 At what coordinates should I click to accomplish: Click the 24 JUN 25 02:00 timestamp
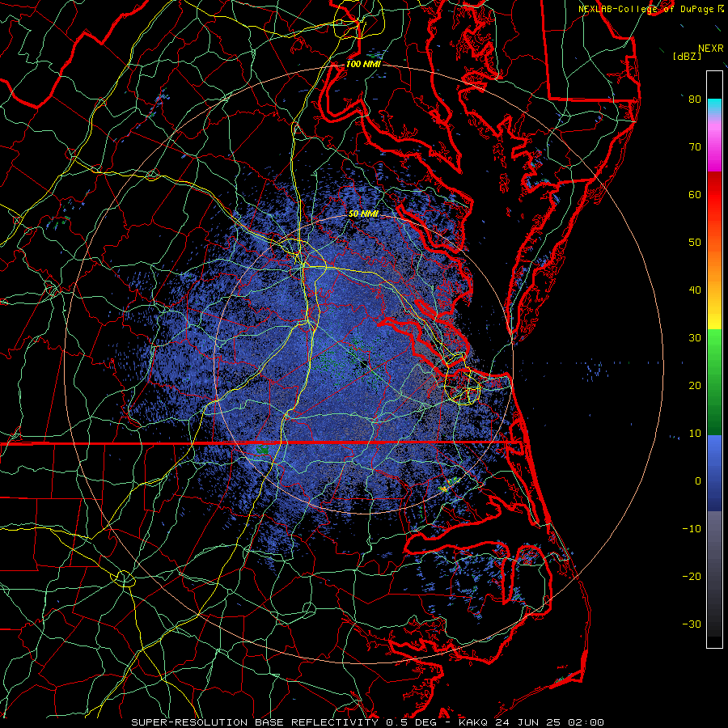[x=549, y=722]
